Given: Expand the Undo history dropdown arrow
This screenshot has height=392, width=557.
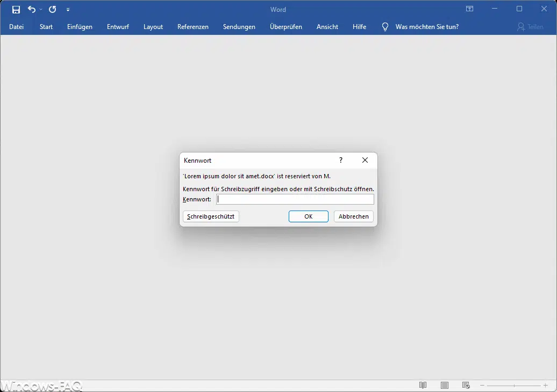Looking at the screenshot, I should [41, 10].
